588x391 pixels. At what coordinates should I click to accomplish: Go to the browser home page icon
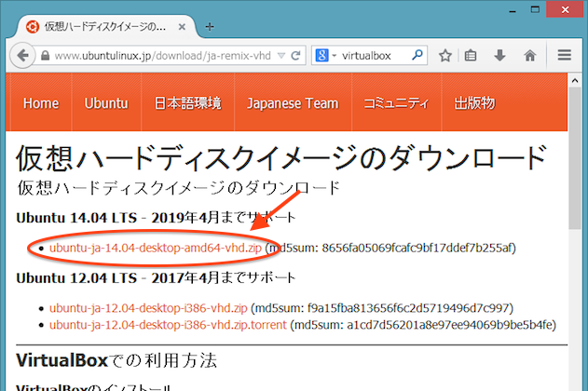[x=529, y=56]
